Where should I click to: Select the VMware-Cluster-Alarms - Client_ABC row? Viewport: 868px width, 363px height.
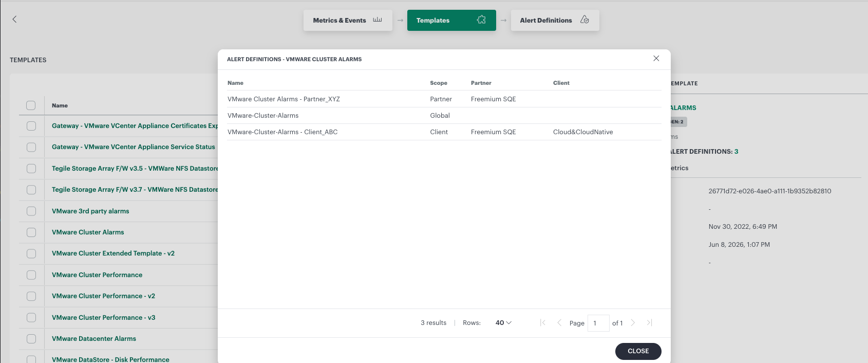pos(444,132)
